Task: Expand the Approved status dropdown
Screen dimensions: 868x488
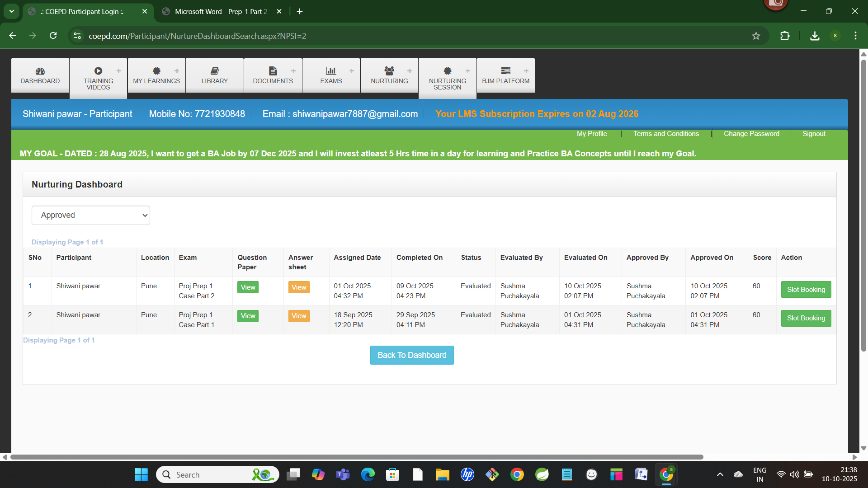Action: click(90, 215)
